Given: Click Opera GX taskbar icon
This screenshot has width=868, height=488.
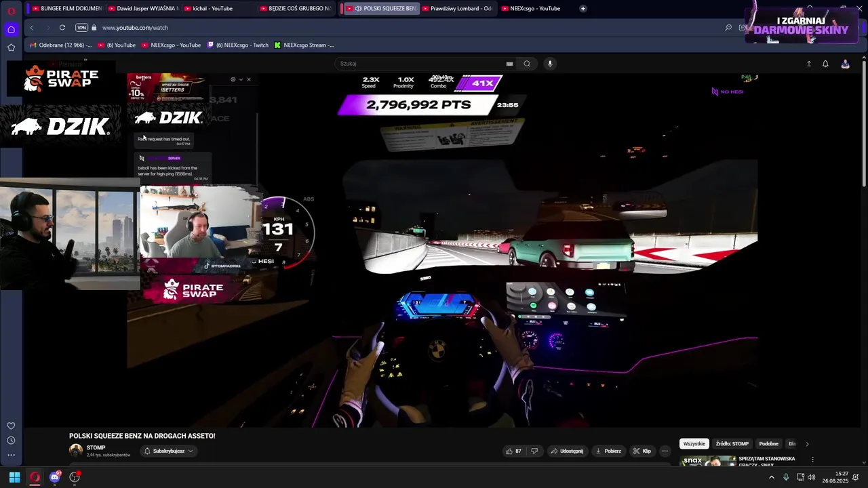Looking at the screenshot, I should 35,477.
